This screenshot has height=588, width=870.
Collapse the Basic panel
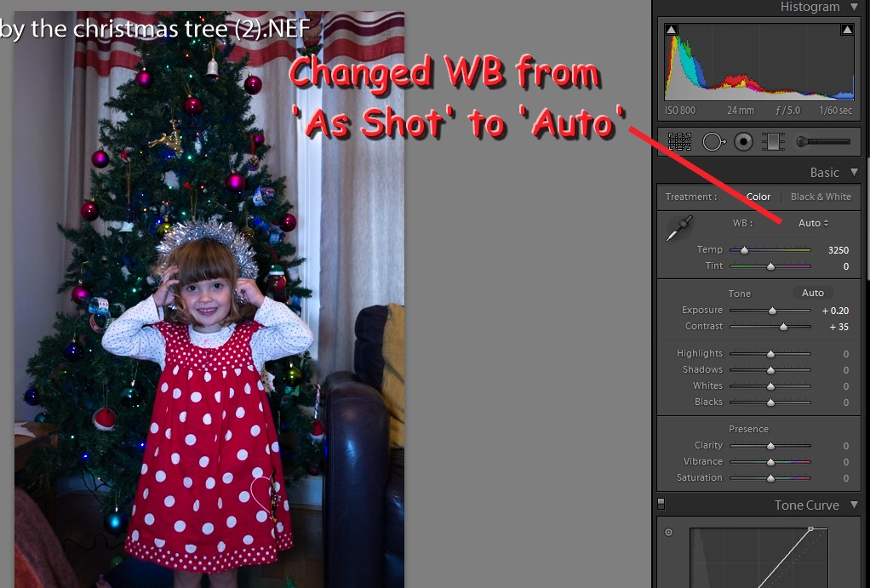pyautogui.click(x=854, y=173)
